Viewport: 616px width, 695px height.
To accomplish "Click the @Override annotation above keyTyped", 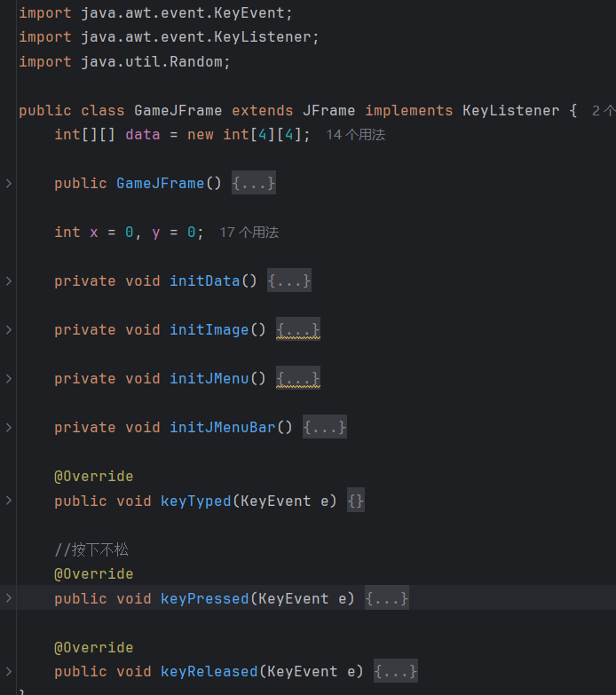I will (94, 476).
